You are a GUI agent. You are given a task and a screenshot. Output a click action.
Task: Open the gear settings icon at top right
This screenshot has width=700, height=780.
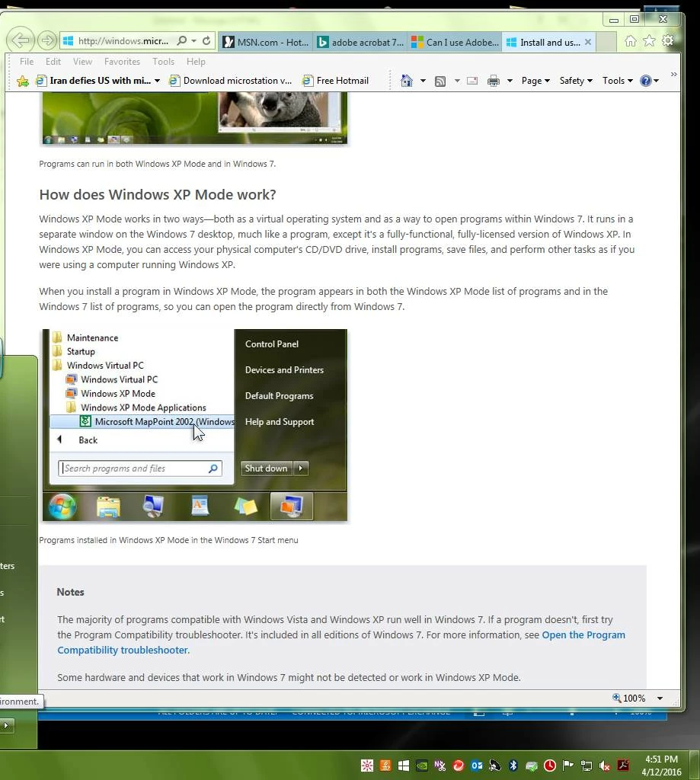coord(668,41)
